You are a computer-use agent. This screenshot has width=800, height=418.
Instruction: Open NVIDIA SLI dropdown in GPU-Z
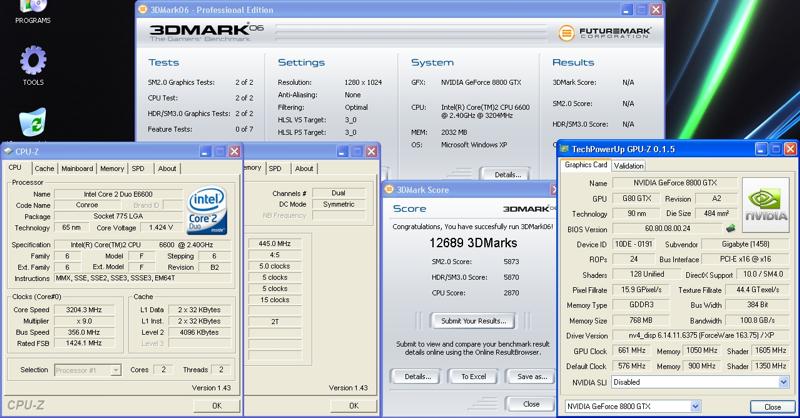pyautogui.click(x=784, y=382)
